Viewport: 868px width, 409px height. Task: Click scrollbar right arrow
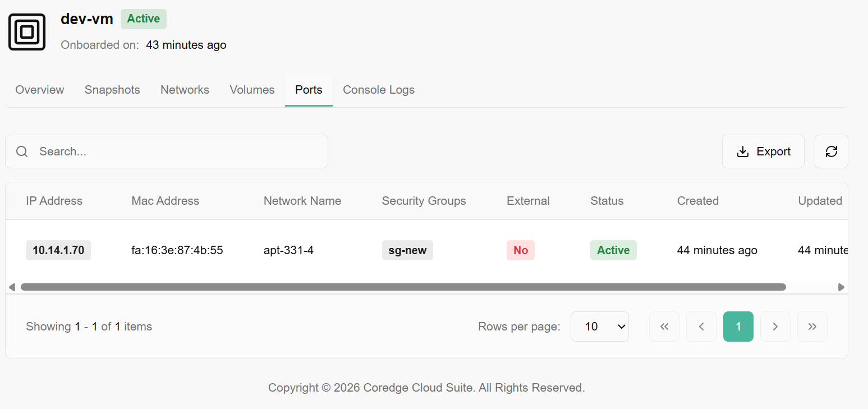tap(841, 287)
